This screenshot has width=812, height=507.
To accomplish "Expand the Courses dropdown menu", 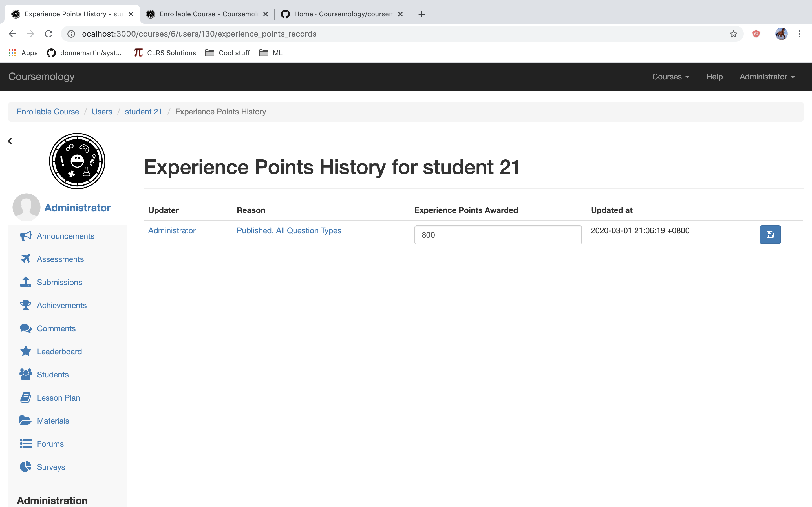I will (670, 76).
